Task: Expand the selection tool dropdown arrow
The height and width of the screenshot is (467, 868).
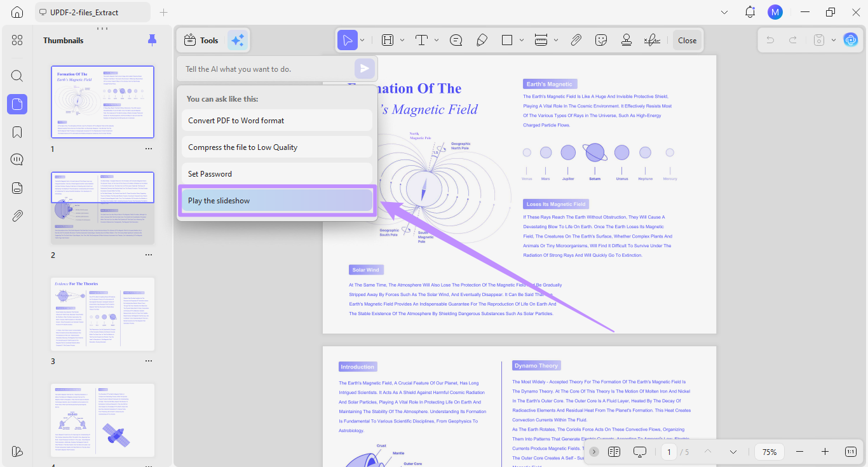Action: [x=362, y=40]
